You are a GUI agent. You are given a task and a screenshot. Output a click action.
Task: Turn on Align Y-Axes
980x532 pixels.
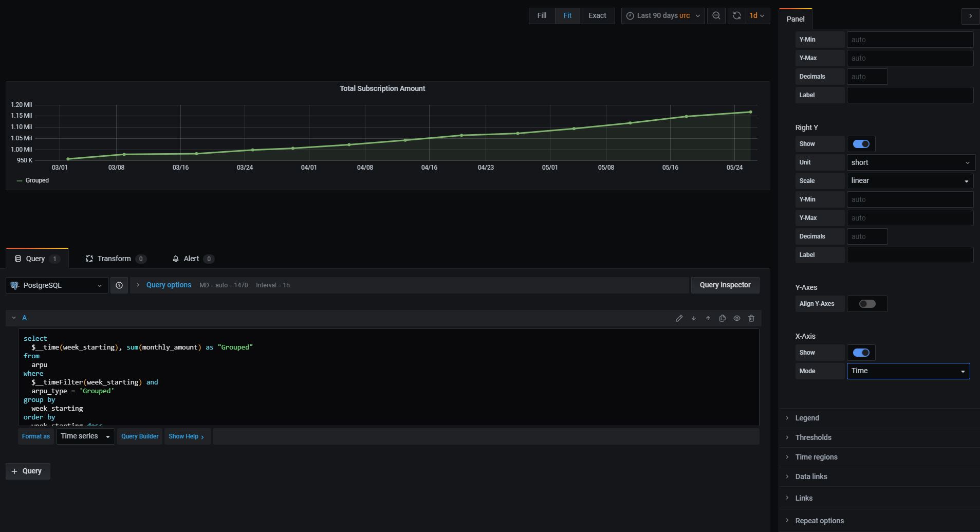coord(867,304)
